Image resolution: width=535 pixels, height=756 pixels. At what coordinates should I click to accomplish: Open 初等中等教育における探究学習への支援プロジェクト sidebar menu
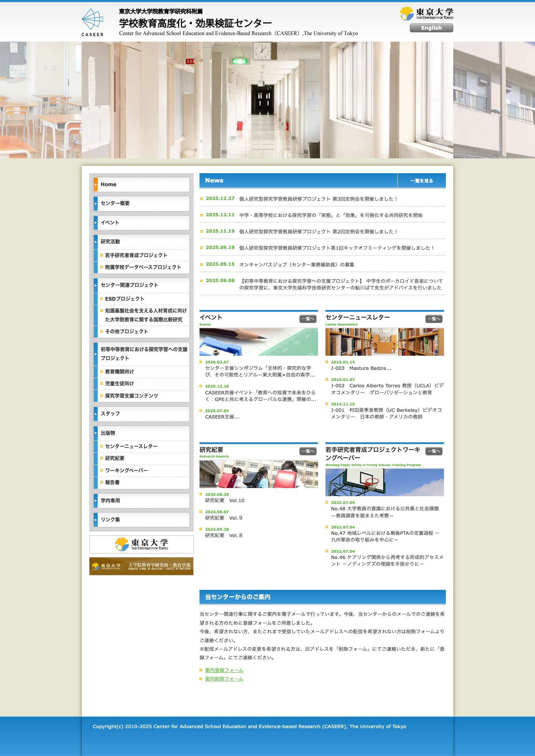click(x=142, y=354)
